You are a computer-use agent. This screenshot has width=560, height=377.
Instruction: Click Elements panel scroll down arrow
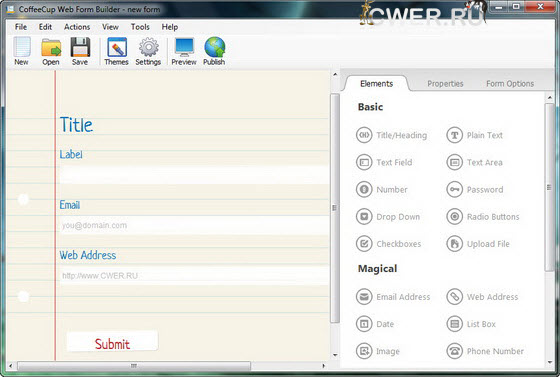pos(549,363)
